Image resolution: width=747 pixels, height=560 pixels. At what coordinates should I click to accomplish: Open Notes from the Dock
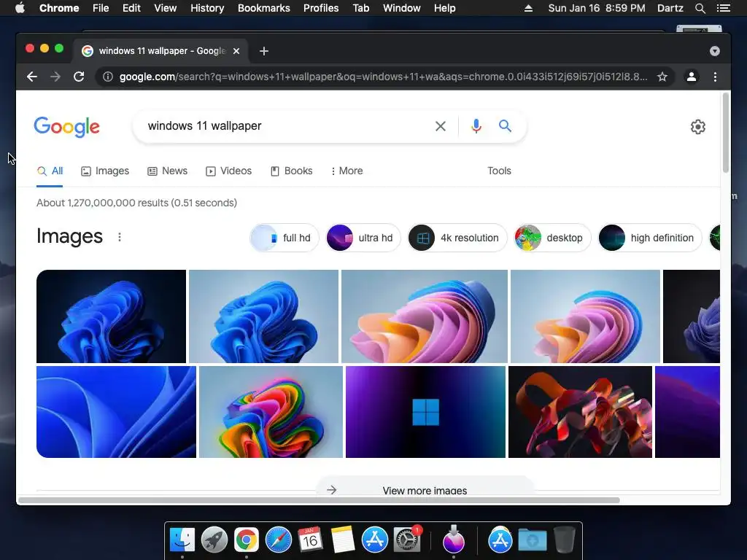(x=343, y=540)
